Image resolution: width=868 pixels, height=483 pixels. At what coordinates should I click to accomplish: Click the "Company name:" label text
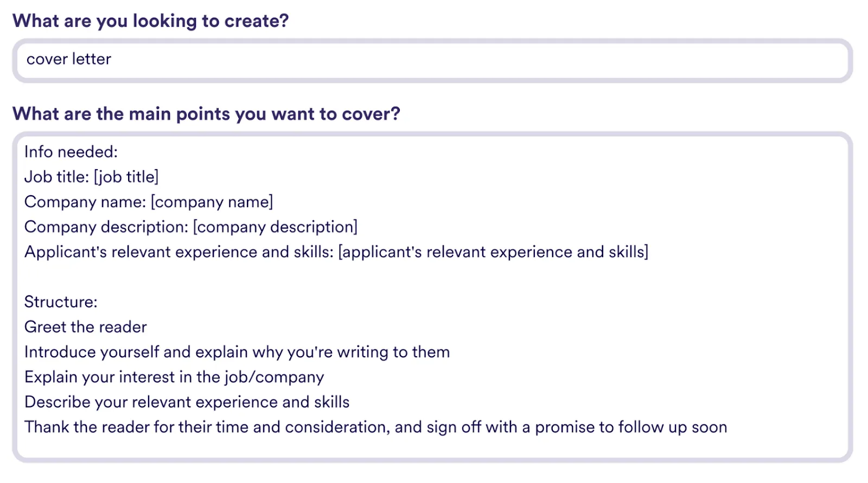point(85,202)
